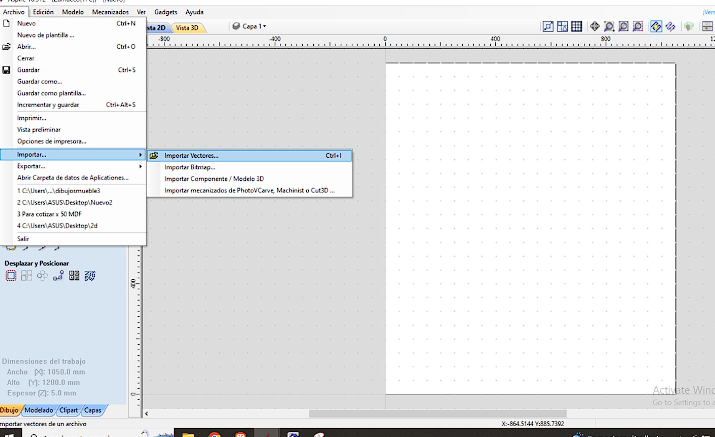Select the zoom magnifier tool
Screen dimensions: 715x437
609,26
